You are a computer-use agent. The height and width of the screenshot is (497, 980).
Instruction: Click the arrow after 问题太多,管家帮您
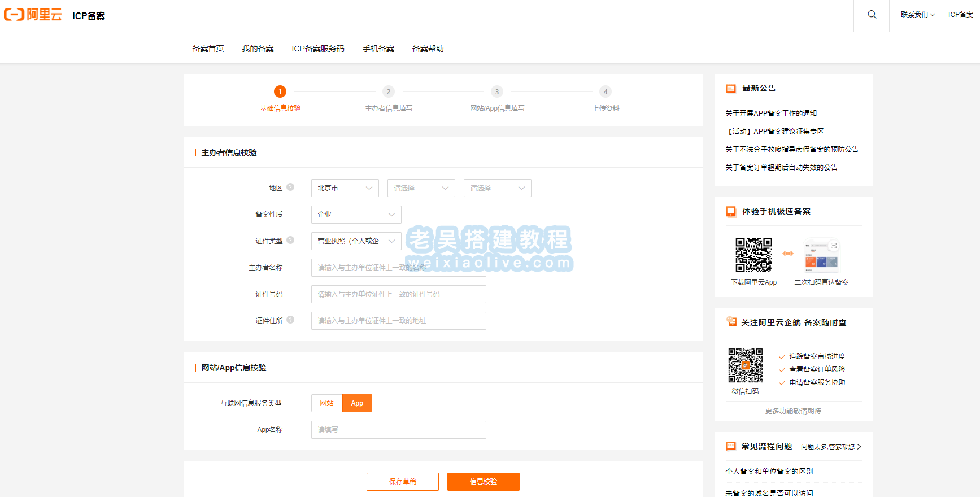pyautogui.click(x=859, y=447)
